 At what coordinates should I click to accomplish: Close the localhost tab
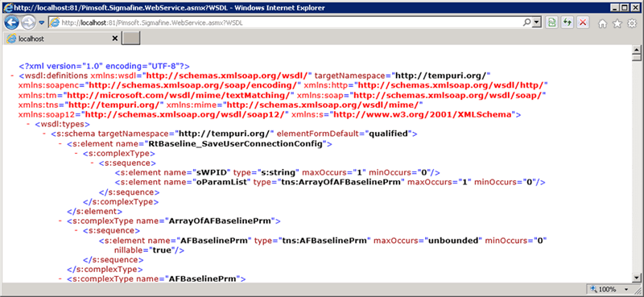[x=114, y=39]
